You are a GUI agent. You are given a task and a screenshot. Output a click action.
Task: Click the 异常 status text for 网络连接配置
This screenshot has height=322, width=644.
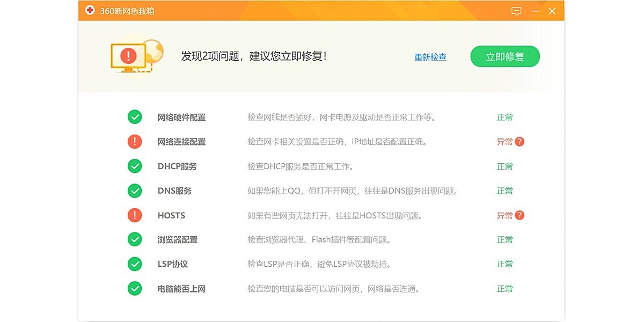coord(505,142)
